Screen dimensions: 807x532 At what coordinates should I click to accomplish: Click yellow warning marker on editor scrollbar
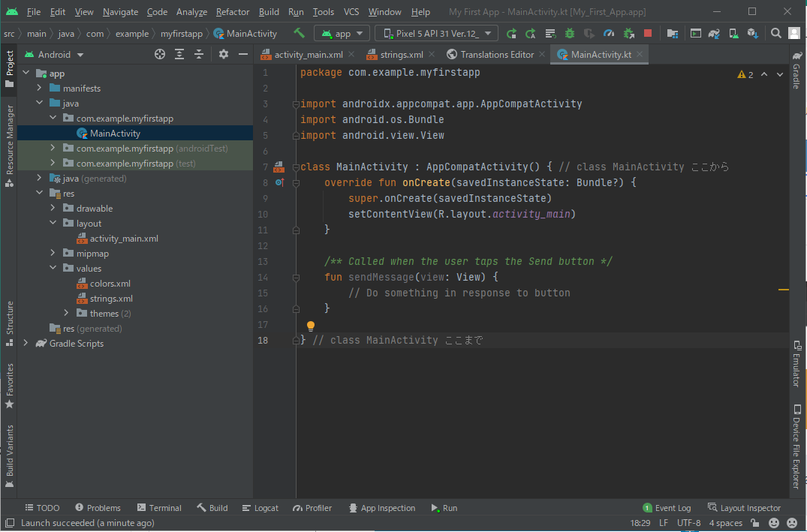click(x=783, y=289)
